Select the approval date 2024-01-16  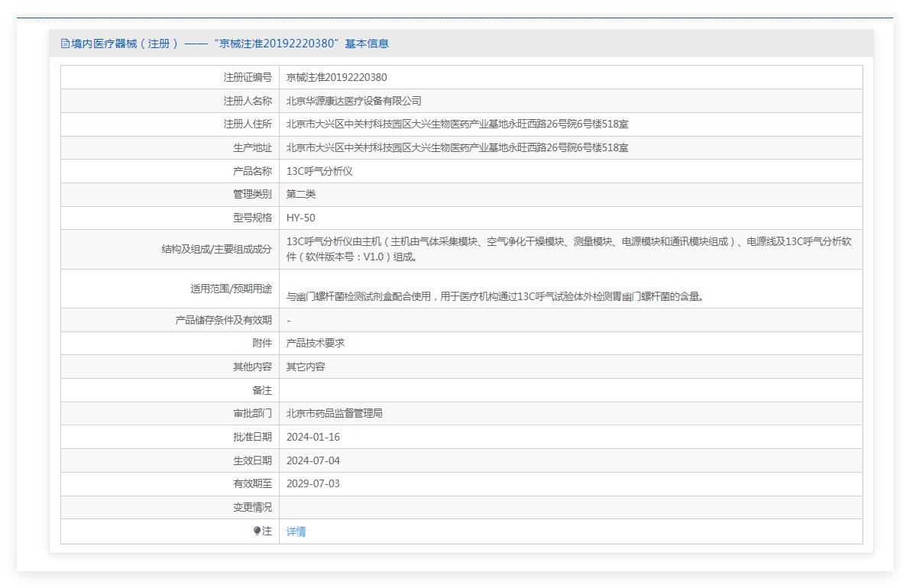point(313,437)
